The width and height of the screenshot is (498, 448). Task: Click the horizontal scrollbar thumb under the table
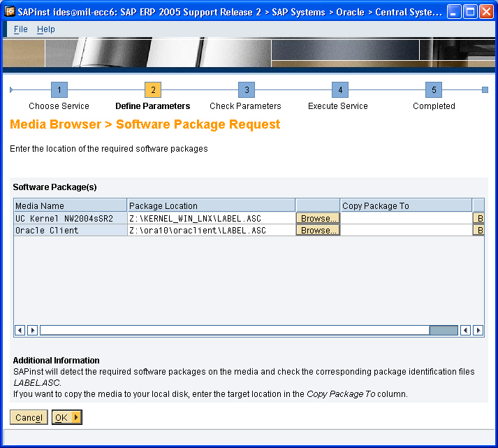pyautogui.click(x=444, y=330)
